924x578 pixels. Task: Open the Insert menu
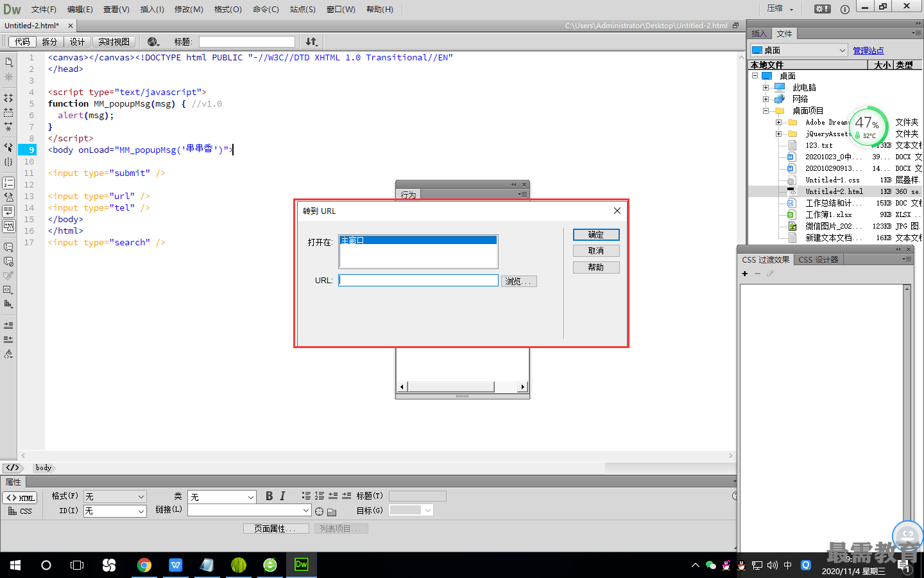[152, 9]
